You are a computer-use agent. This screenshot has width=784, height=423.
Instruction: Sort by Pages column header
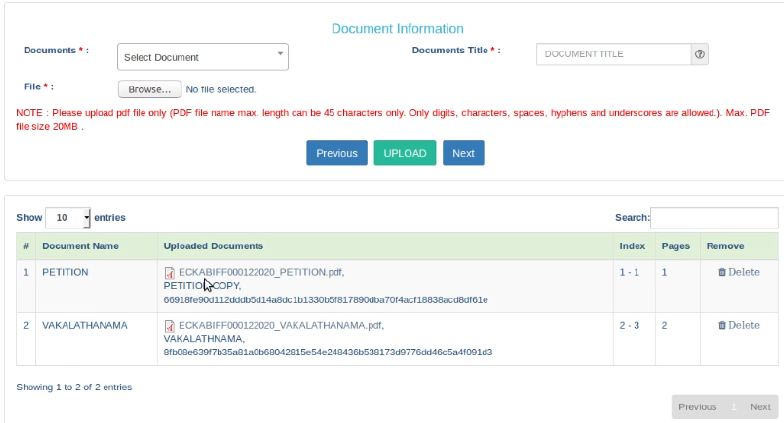[x=676, y=246]
